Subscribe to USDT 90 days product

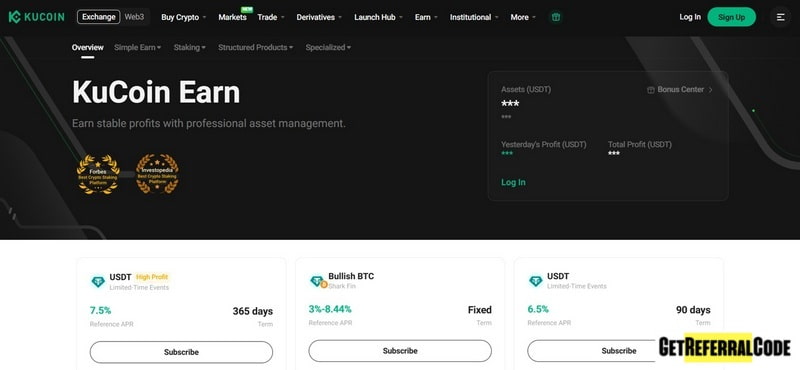(x=618, y=351)
